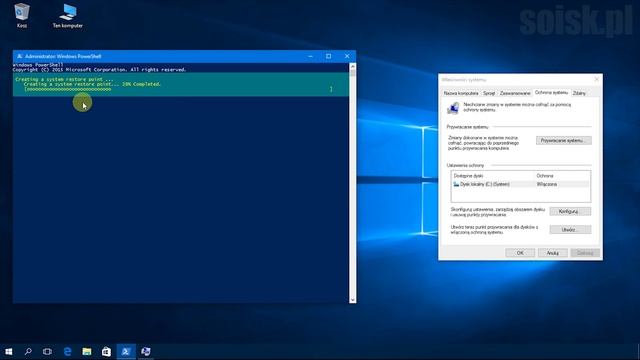Close the Właściwości systemu dialog
The height and width of the screenshot is (360, 640).
pos(596,80)
